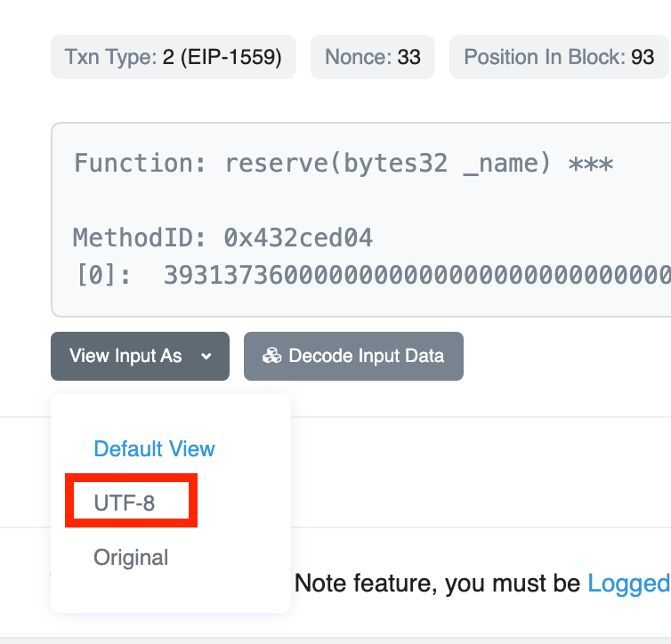
Task: Click the Position In Block 93 badge
Action: point(559,57)
